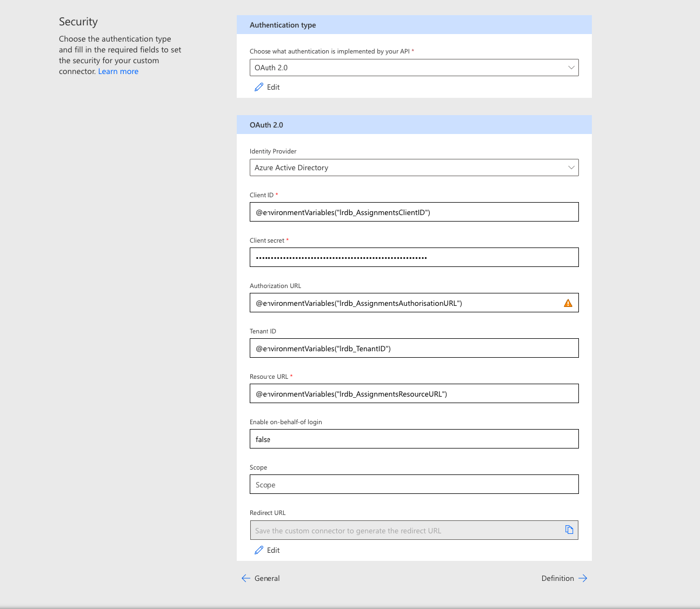Viewport: 700px width, 609px height.
Task: Focus the empty Scope field
Action: point(414,484)
